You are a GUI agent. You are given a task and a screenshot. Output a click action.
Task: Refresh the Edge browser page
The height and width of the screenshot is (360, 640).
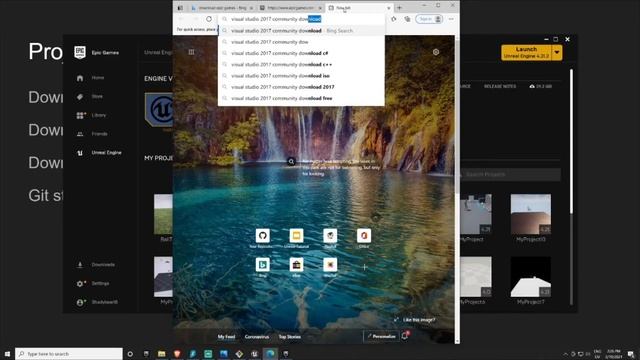tap(209, 19)
